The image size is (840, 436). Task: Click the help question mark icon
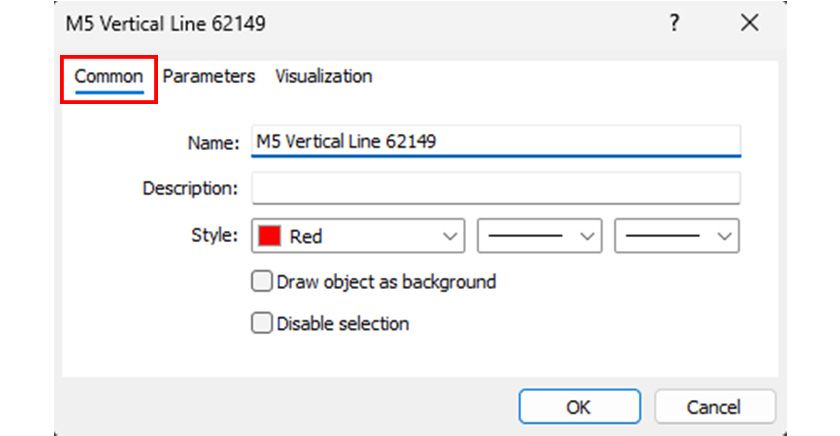tap(674, 23)
